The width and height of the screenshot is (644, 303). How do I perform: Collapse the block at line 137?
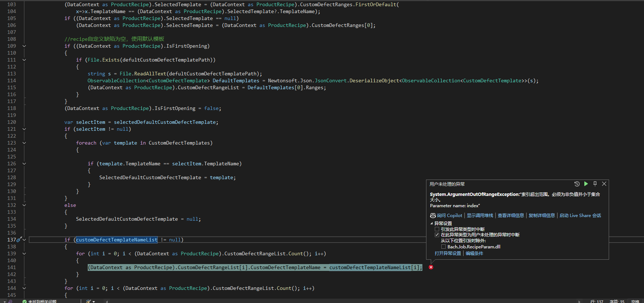pyautogui.click(x=24, y=240)
